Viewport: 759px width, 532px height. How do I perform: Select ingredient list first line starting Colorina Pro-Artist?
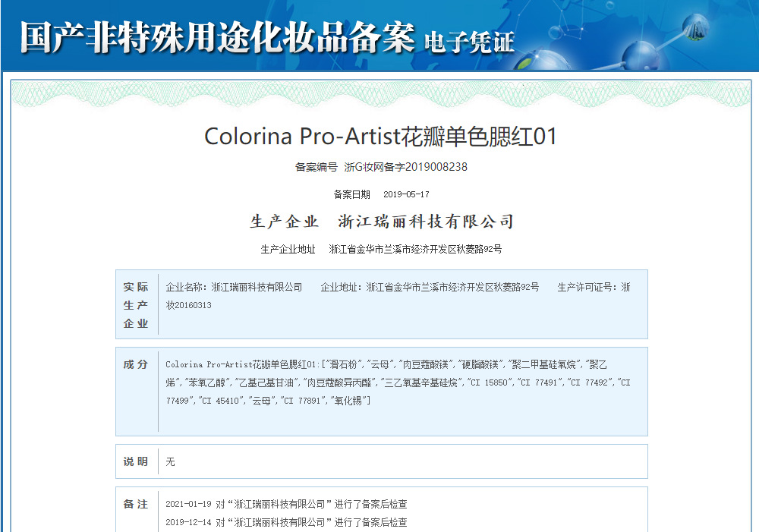(x=386, y=364)
